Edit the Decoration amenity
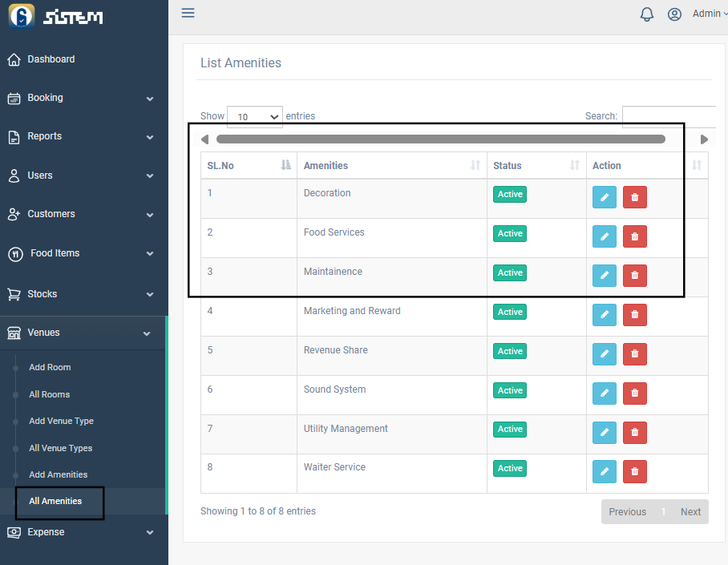The width and height of the screenshot is (728, 565). click(x=604, y=197)
